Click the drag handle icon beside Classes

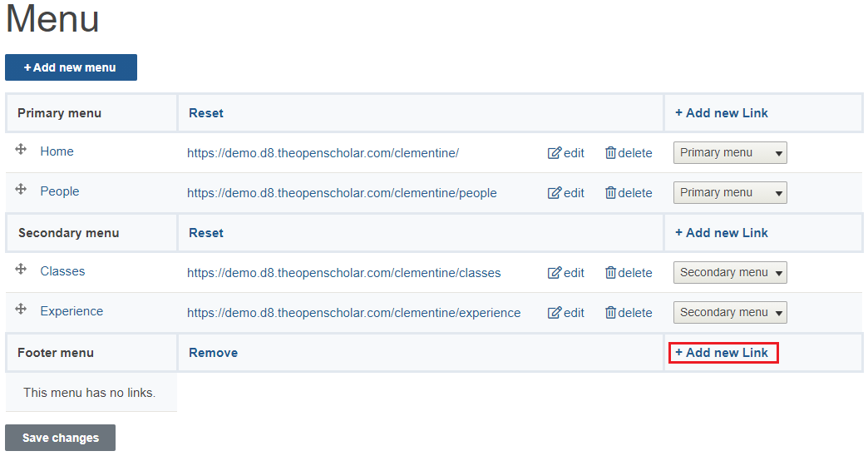pos(21,270)
